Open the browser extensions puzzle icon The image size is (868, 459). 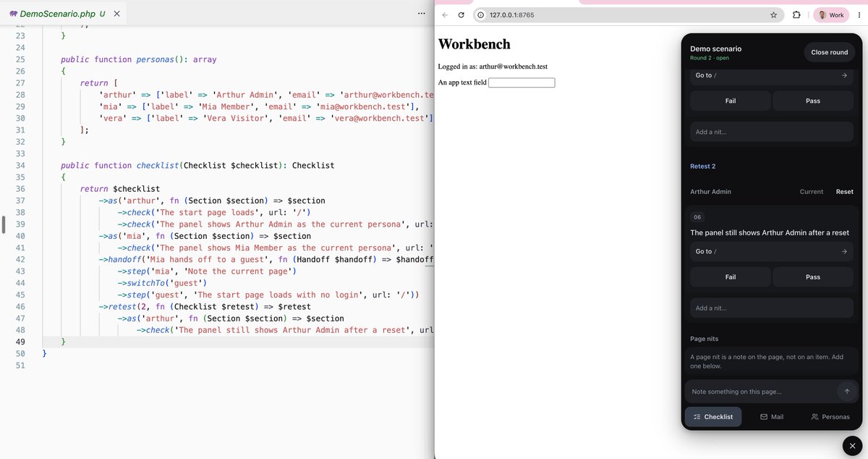click(796, 14)
